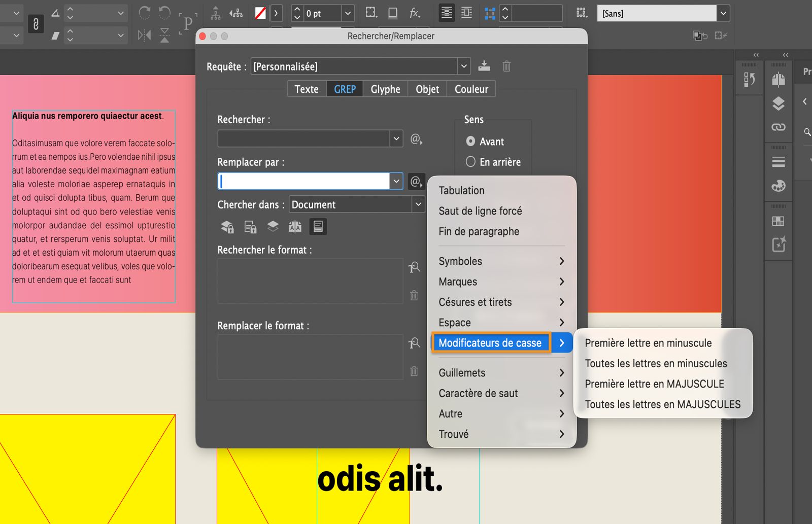
Task: Click the stroke weight stepper arrows
Action: 297,13
